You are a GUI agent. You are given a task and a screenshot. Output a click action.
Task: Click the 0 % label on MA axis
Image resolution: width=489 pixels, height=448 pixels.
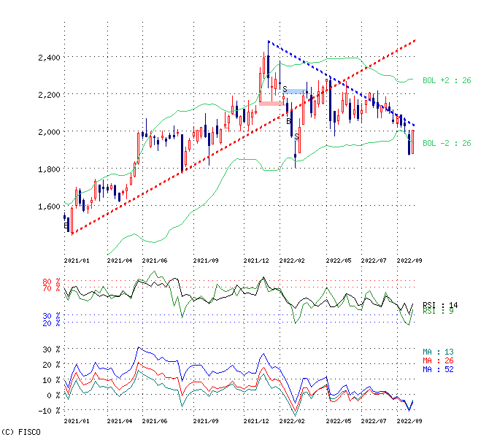tap(53, 395)
